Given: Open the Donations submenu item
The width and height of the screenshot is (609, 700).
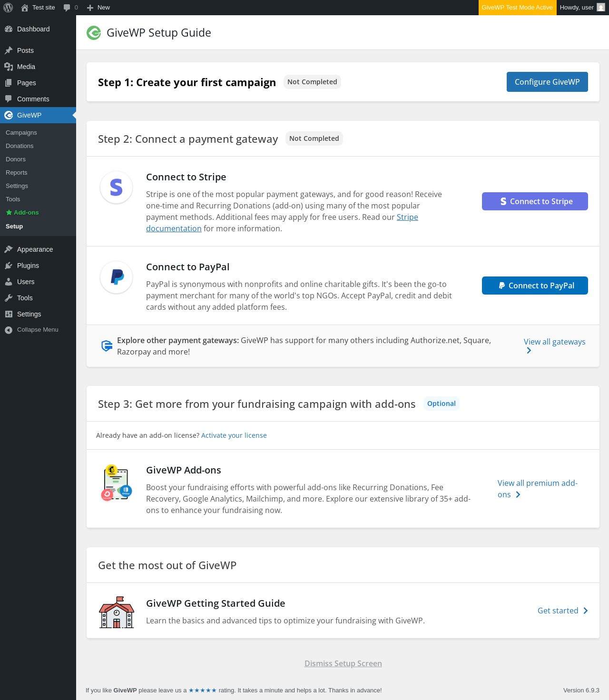Looking at the screenshot, I should click(x=20, y=146).
